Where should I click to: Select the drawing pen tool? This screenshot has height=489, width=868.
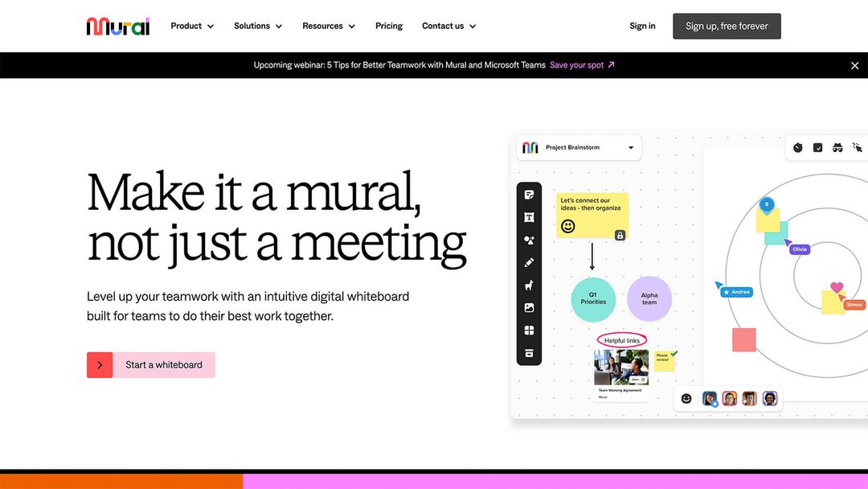pyautogui.click(x=529, y=262)
